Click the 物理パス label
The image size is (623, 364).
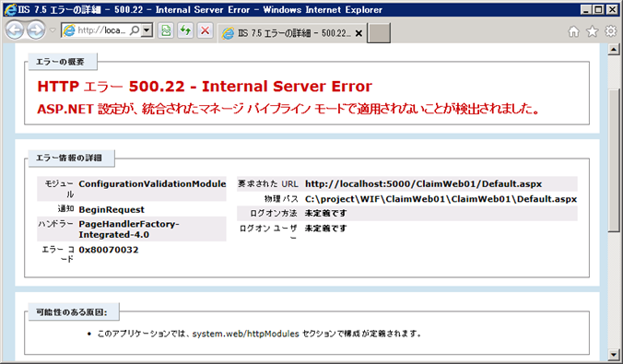(x=281, y=199)
